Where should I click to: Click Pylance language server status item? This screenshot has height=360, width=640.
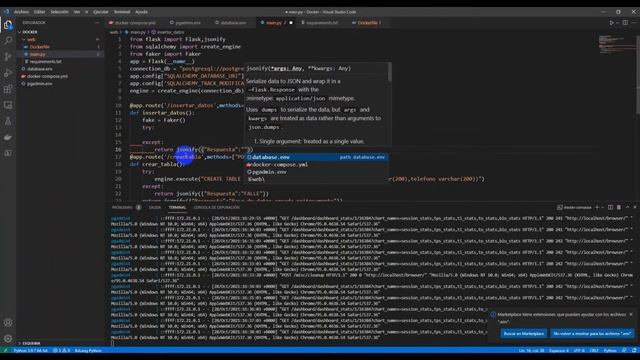[x=88, y=350]
